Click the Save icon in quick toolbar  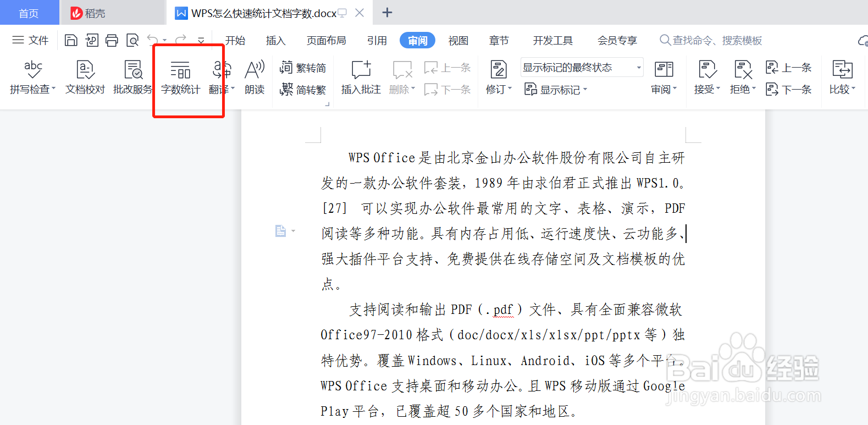pos(71,40)
